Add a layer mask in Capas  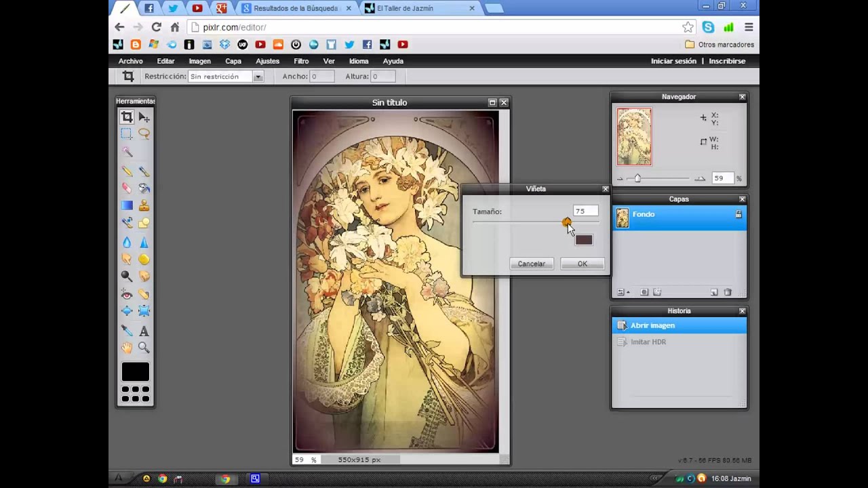644,292
